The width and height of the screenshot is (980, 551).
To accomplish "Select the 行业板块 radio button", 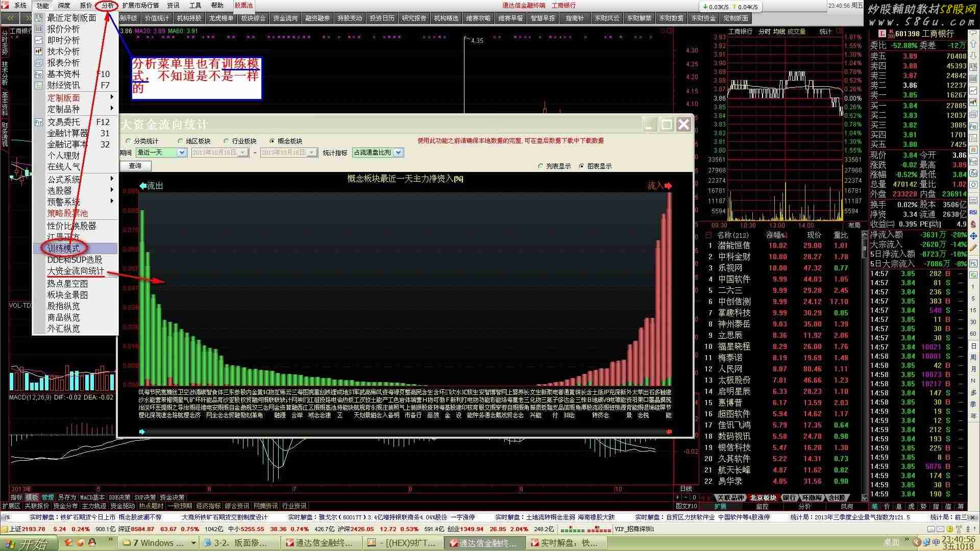I will tap(226, 141).
